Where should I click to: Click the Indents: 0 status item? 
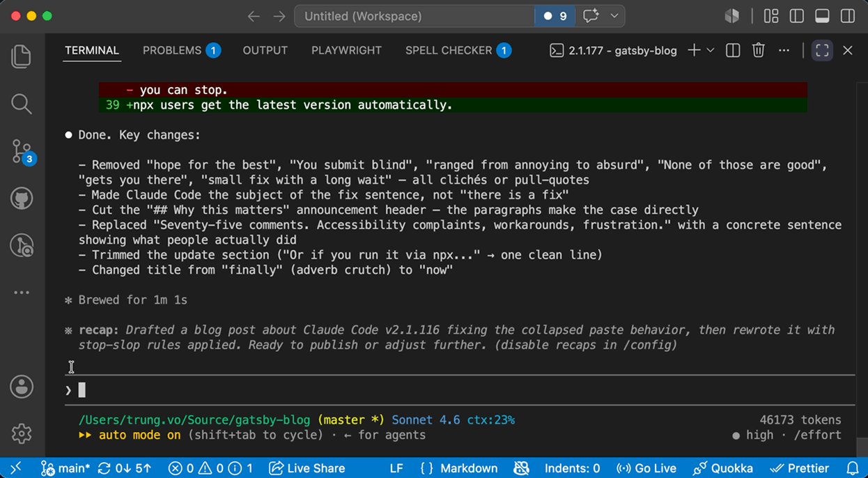click(573, 468)
